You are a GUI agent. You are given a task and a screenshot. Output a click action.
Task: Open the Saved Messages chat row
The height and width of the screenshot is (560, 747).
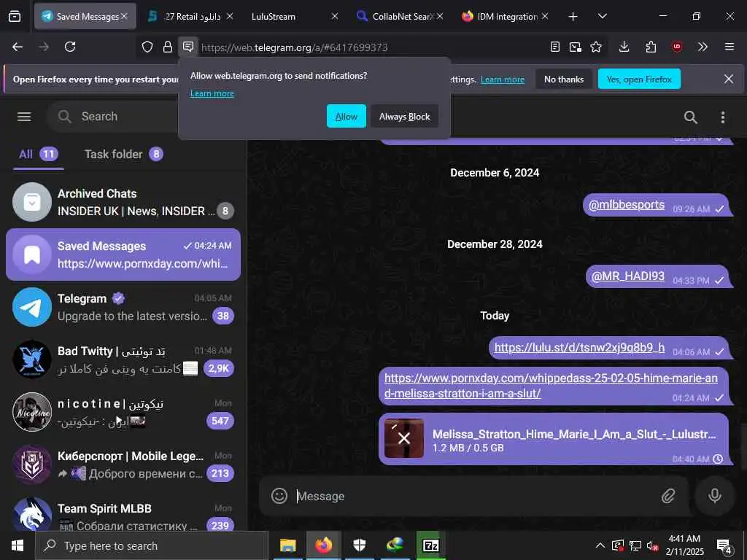pyautogui.click(x=123, y=254)
